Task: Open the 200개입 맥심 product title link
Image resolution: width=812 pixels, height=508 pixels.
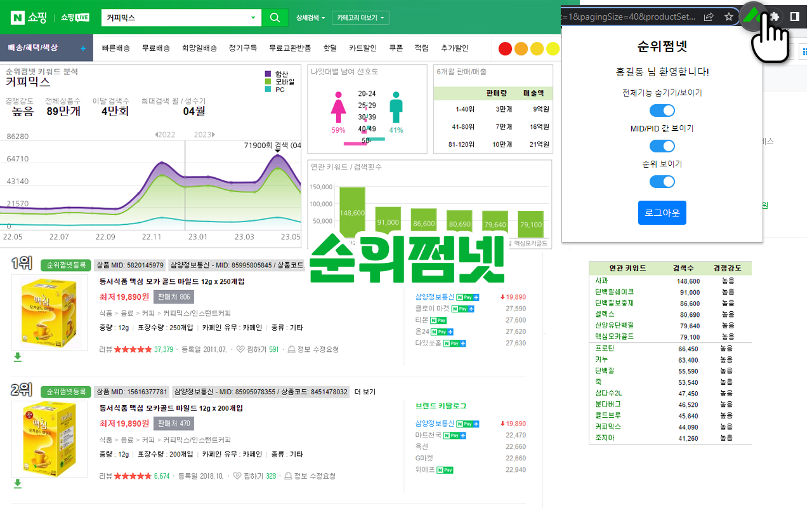Action: 171,408
